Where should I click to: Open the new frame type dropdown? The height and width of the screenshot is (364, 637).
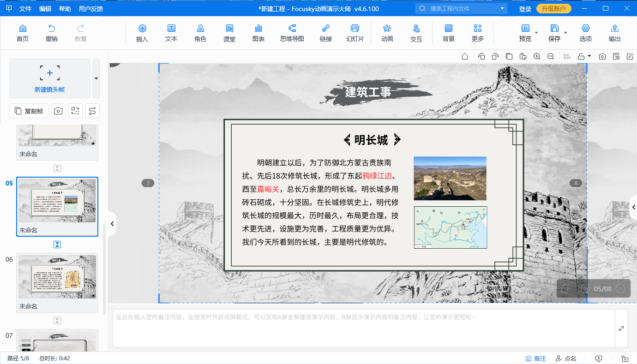(x=96, y=78)
